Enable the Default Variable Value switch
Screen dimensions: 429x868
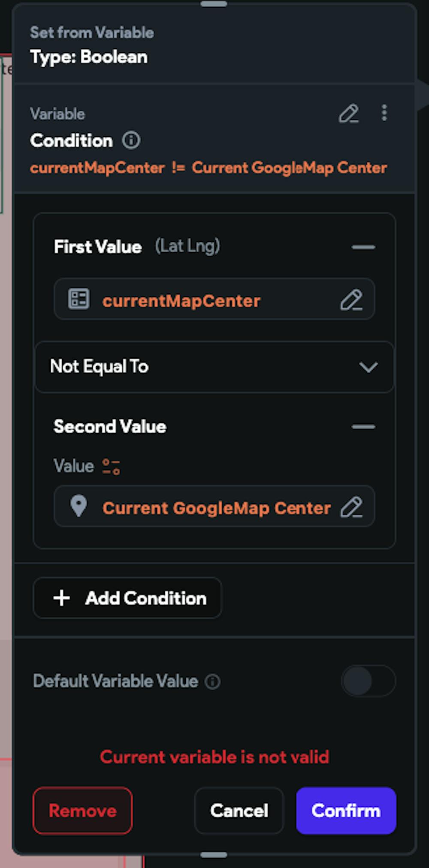click(x=369, y=681)
